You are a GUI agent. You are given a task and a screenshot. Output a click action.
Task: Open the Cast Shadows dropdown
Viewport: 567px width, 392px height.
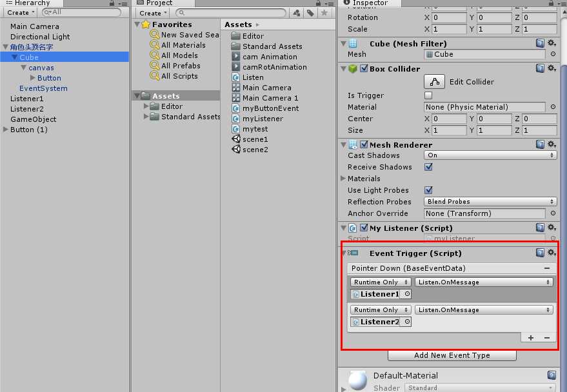pos(490,155)
